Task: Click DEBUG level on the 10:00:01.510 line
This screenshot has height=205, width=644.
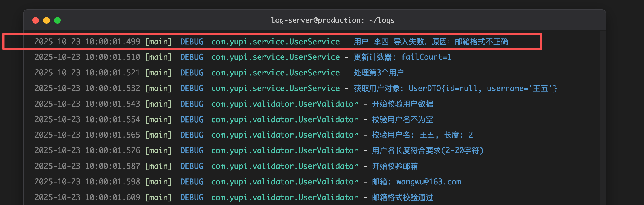Action: 192,57
